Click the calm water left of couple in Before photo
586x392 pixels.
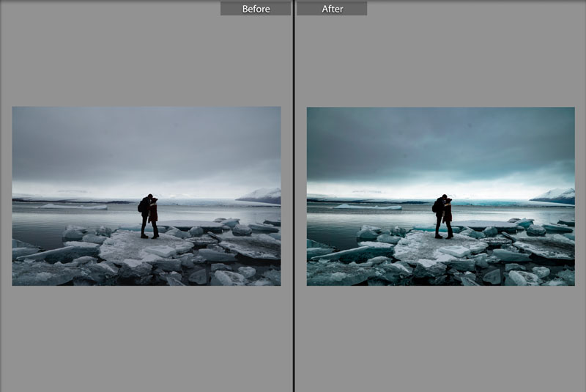pos(73,218)
